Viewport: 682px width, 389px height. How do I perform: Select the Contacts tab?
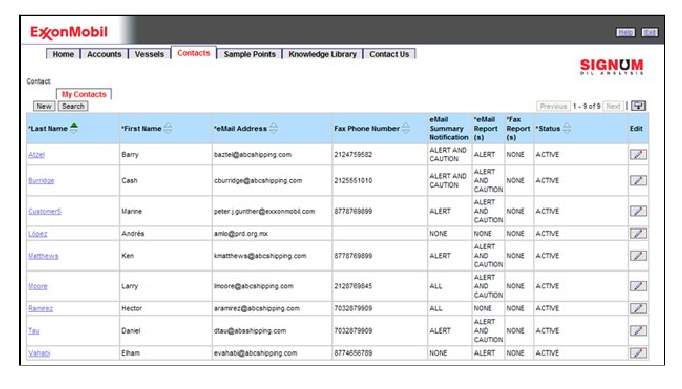pyautogui.click(x=194, y=53)
